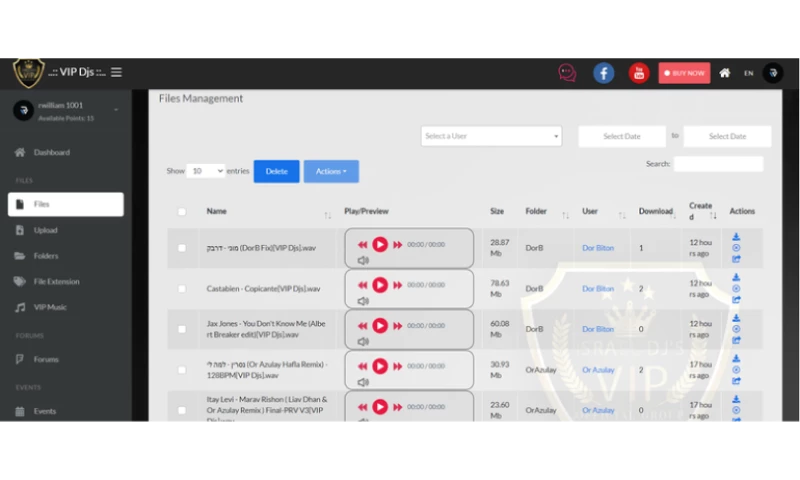
Task: Open the Show entries count dropdown
Action: click(x=206, y=171)
